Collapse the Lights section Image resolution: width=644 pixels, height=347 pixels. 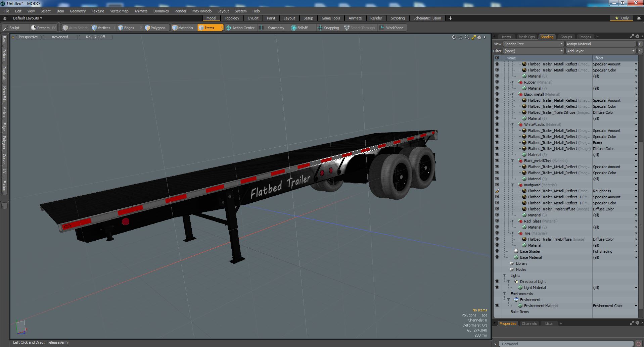pyautogui.click(x=504, y=276)
